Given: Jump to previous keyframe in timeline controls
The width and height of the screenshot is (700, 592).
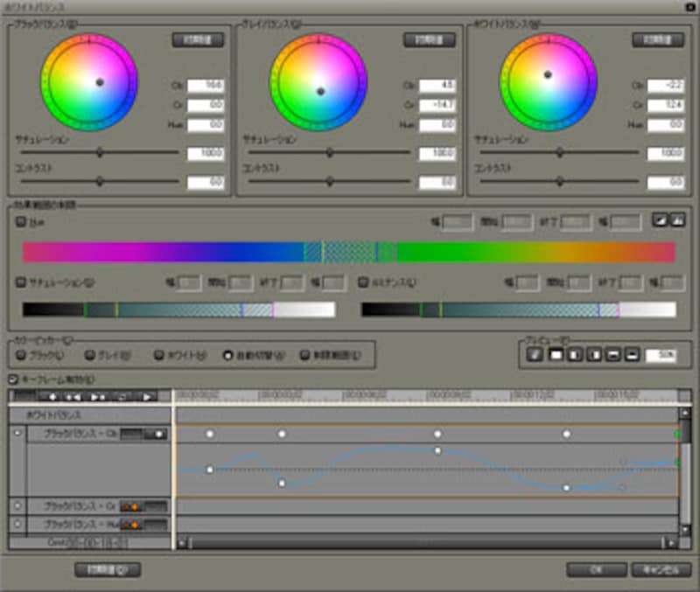Looking at the screenshot, I should click(74, 396).
